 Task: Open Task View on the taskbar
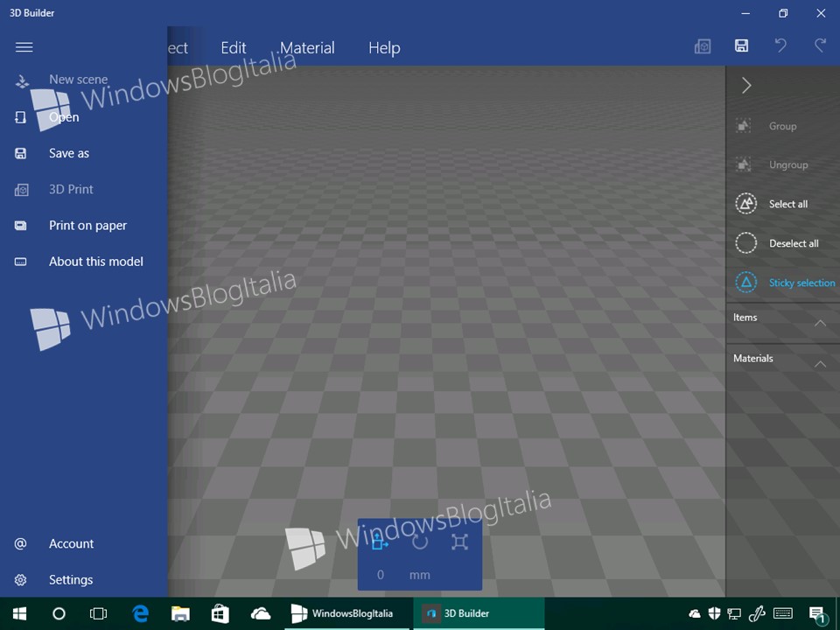point(98,613)
